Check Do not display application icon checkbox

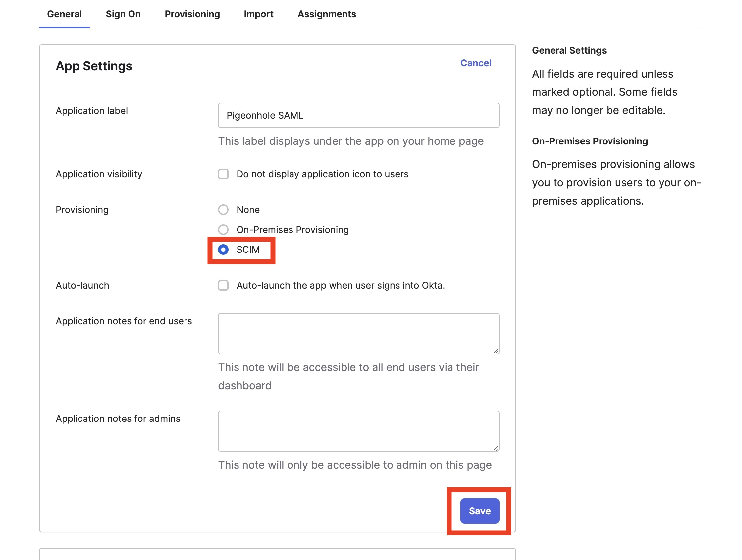point(223,174)
